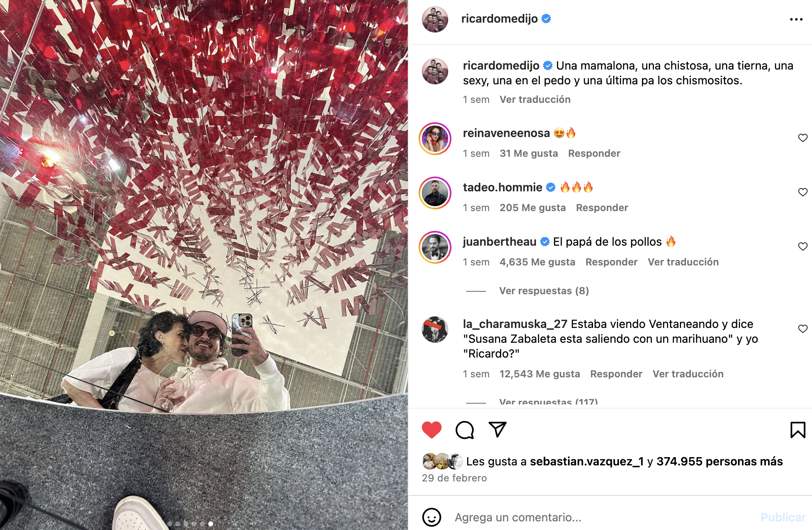
Task: Open the three-dot more options menu
Action: (x=796, y=19)
